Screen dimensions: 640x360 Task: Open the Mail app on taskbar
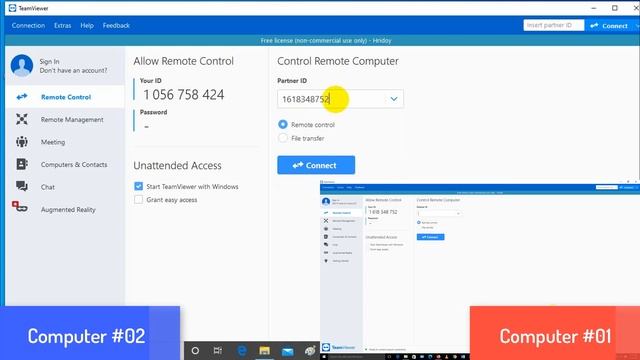tap(287, 351)
